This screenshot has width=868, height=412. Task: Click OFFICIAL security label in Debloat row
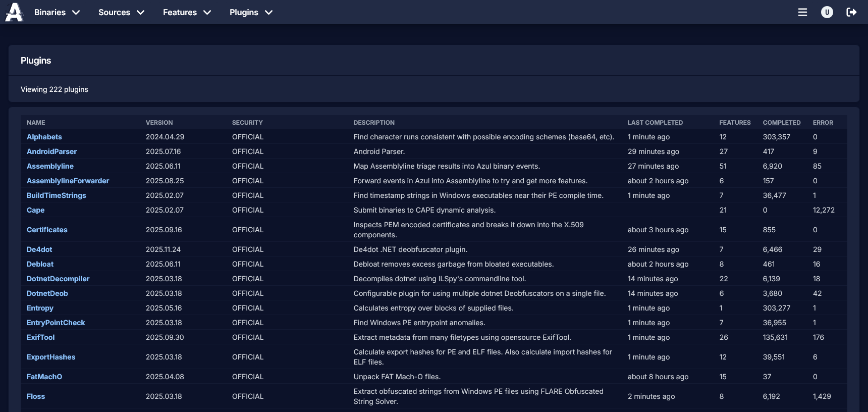point(248,264)
